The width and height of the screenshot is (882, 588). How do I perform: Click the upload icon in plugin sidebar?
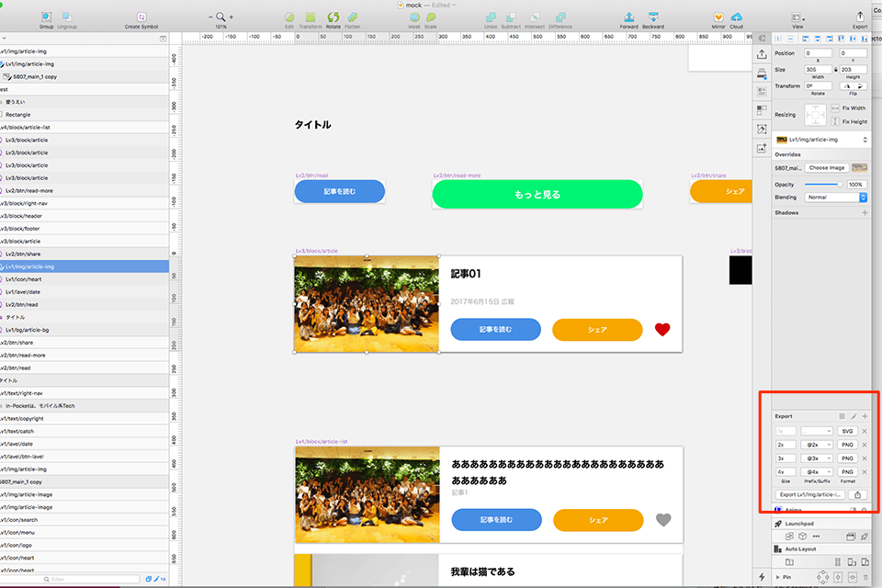pos(762,54)
